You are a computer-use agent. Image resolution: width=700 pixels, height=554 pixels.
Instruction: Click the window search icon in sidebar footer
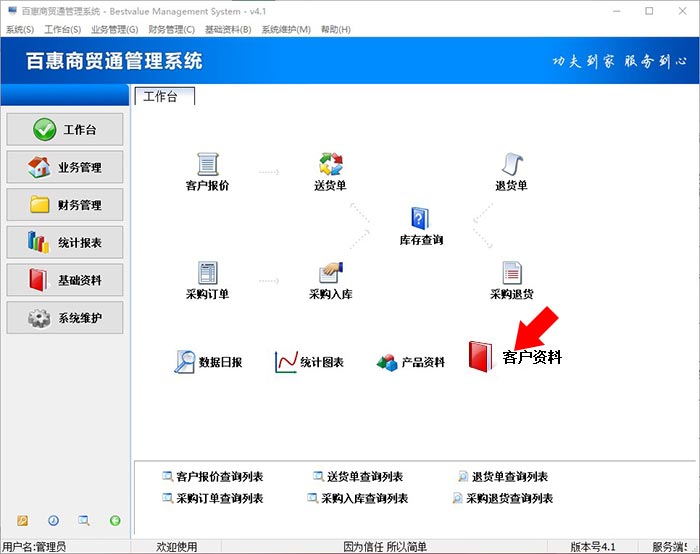[x=83, y=521]
